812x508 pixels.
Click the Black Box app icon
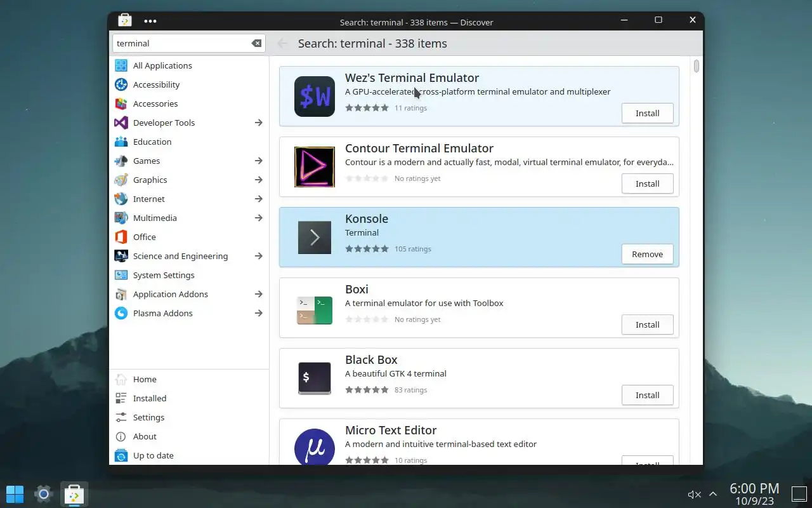315,378
